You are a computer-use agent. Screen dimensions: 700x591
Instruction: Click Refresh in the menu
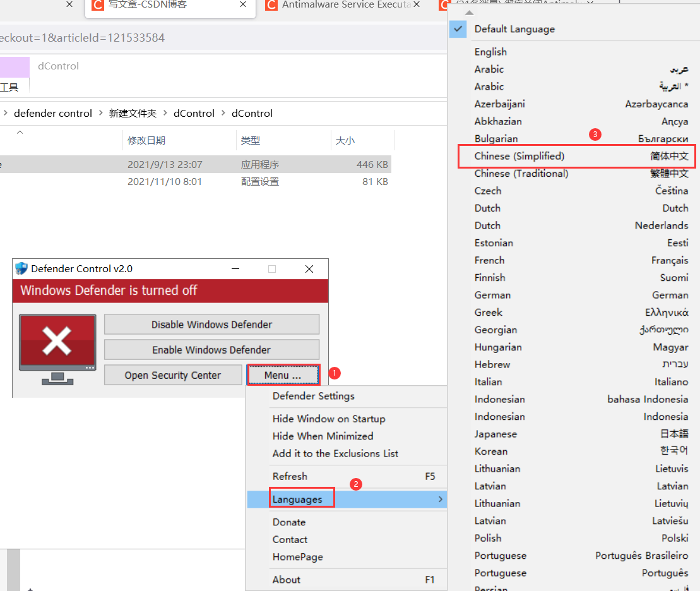point(347,476)
